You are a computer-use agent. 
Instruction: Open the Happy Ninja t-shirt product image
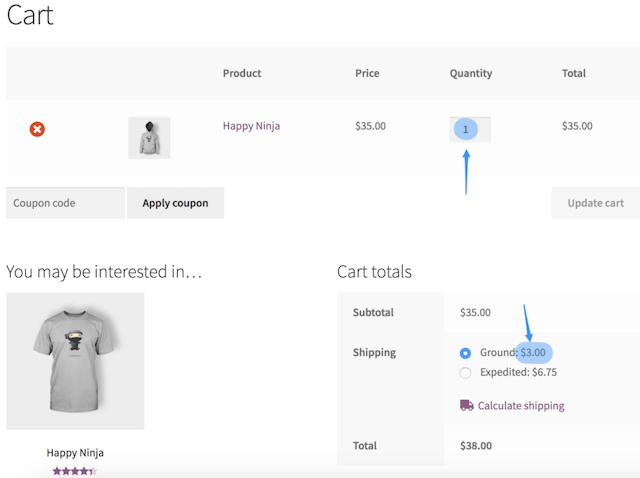(75, 361)
